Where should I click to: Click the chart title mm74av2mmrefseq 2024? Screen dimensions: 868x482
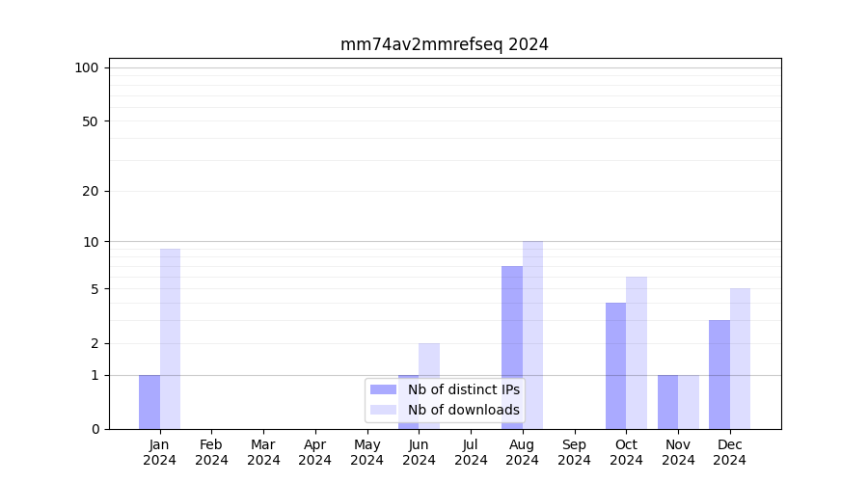pos(445,44)
